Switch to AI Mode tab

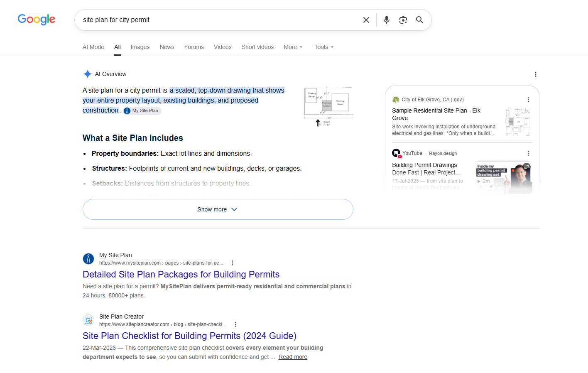93,47
